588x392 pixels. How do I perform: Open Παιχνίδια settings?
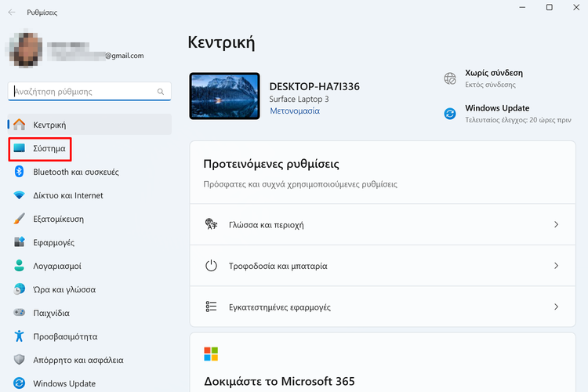click(89, 313)
